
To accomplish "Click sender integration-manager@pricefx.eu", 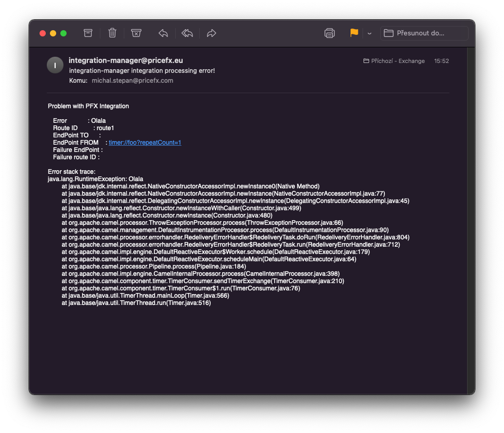I will pos(125,60).
